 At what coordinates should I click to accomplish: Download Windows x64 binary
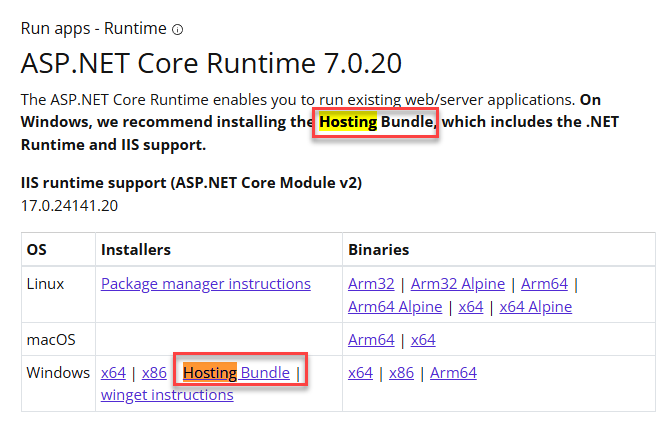point(360,372)
